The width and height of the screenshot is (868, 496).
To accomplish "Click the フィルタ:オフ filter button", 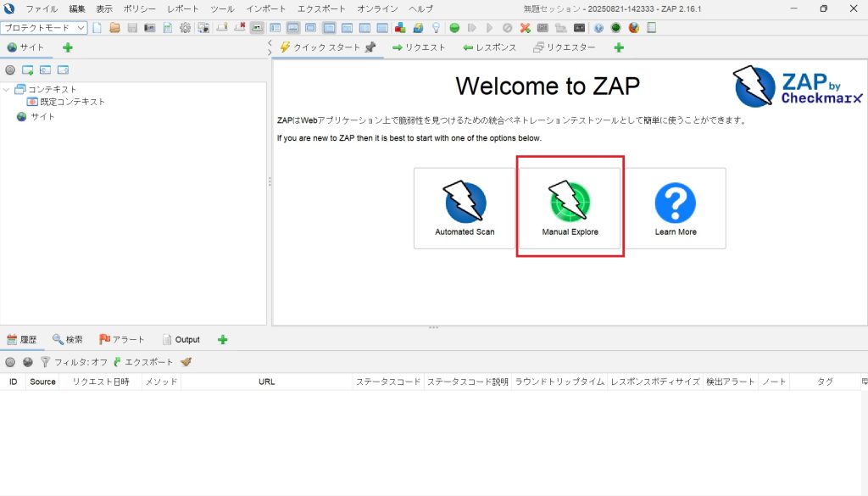I will (75, 362).
